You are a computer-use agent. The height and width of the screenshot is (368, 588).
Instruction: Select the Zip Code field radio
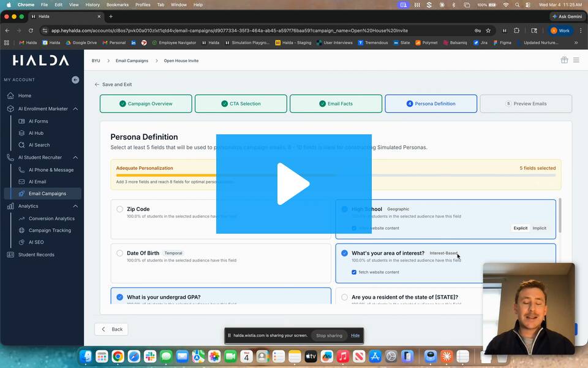point(119,209)
